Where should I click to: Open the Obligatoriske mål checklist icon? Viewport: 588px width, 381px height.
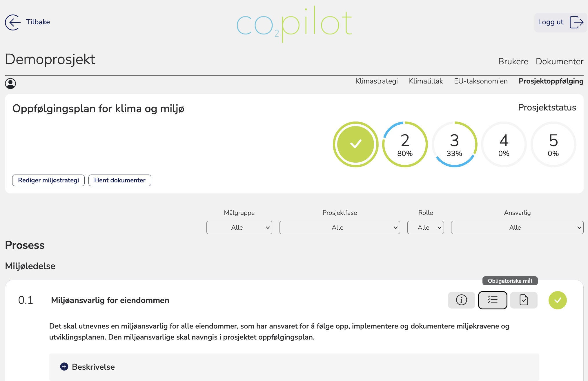coord(492,300)
